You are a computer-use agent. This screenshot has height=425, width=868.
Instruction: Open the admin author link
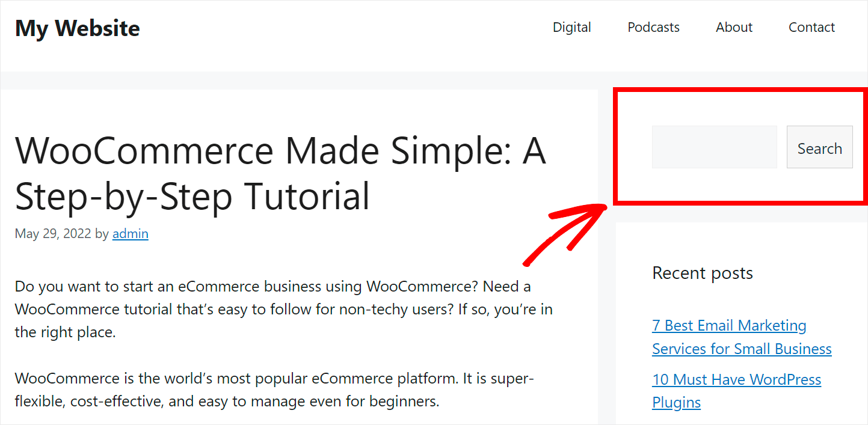click(131, 234)
